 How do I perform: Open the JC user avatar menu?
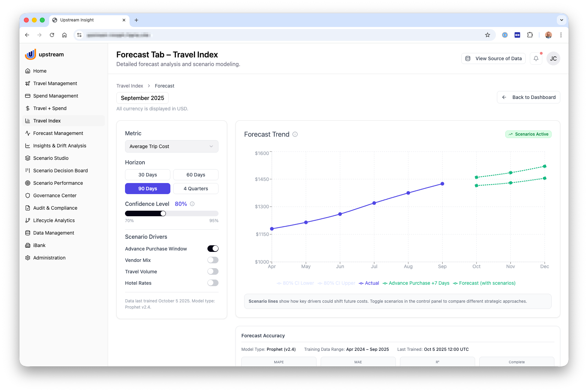[x=553, y=58]
